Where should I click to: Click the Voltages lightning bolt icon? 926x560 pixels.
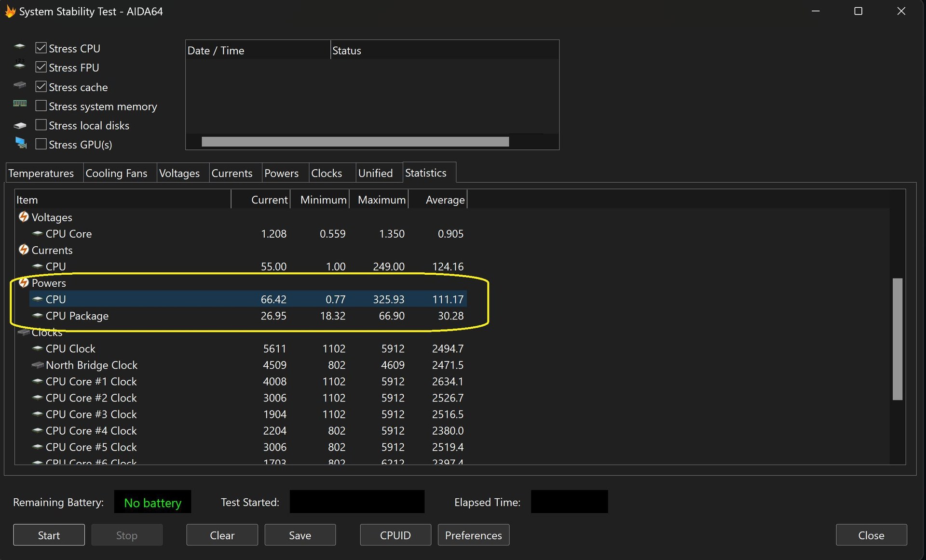[x=24, y=217]
